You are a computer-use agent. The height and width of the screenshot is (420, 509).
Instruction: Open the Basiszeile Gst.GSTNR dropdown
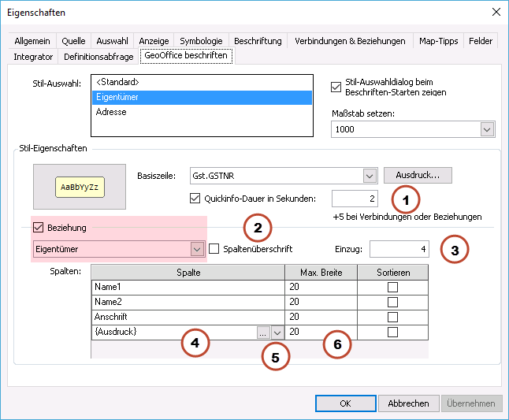point(370,176)
